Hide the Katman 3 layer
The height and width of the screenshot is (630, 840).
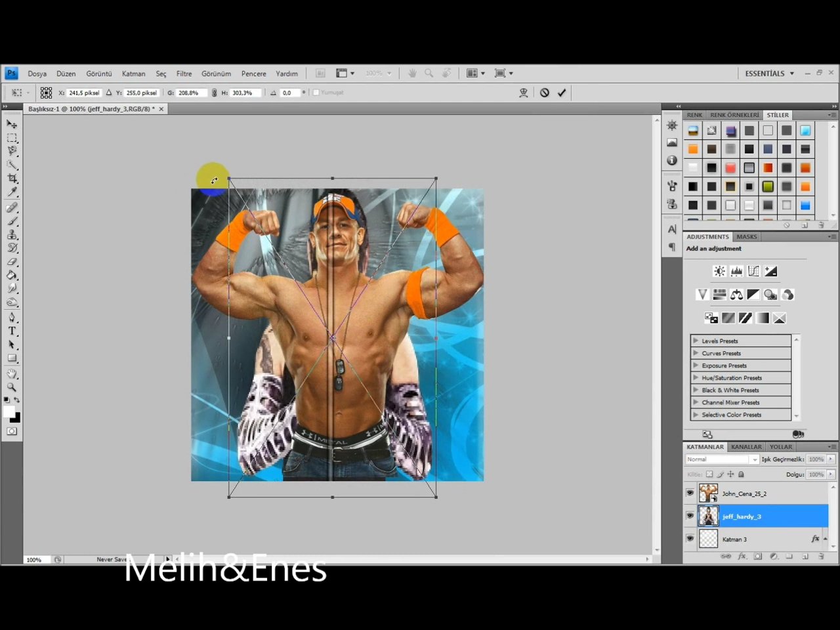click(690, 539)
